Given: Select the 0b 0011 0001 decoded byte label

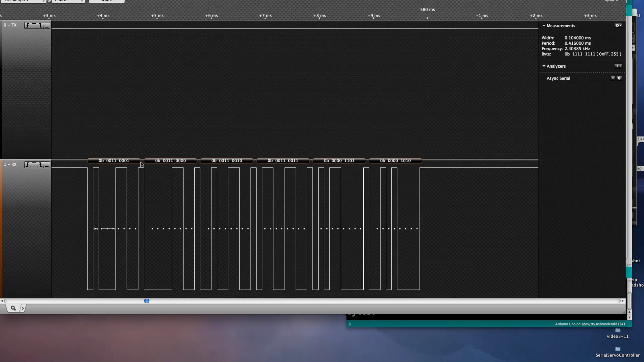Looking at the screenshot, I should tap(114, 161).
